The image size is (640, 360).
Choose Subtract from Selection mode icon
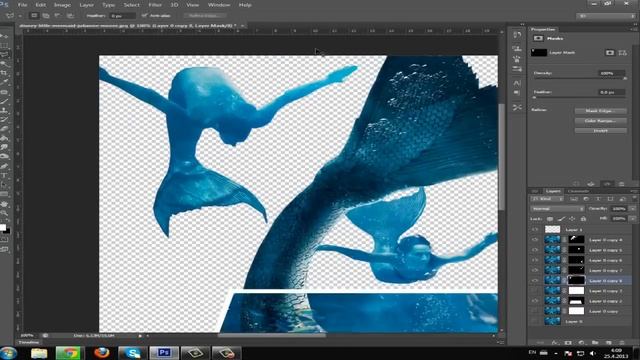click(x=58, y=16)
